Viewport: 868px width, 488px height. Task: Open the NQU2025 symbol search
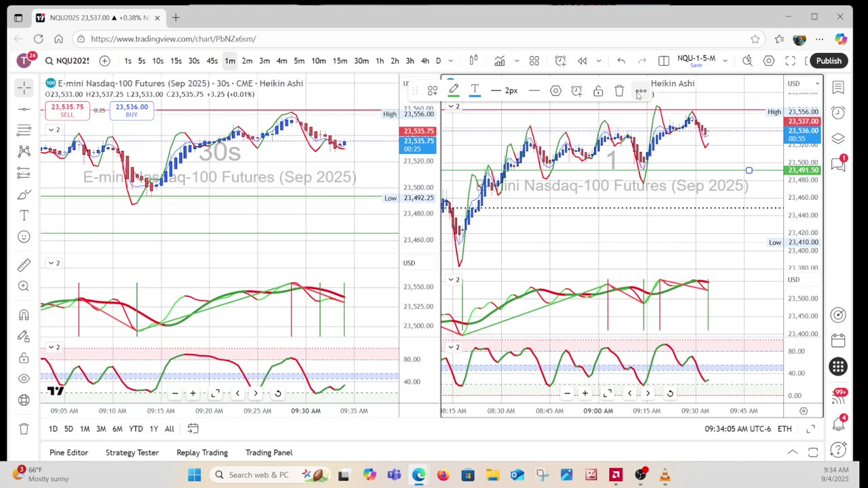pos(66,61)
